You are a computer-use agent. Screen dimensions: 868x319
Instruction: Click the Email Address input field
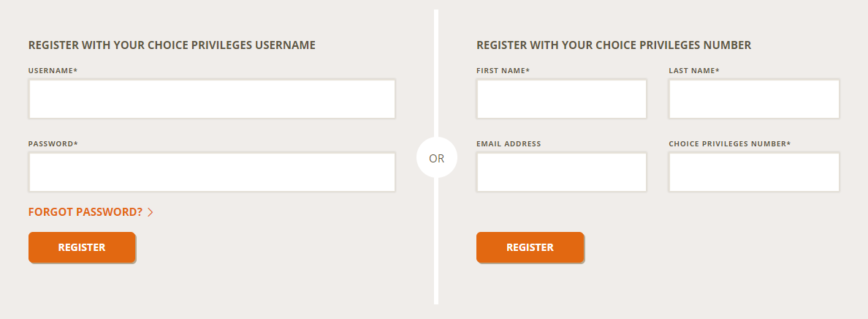point(561,172)
